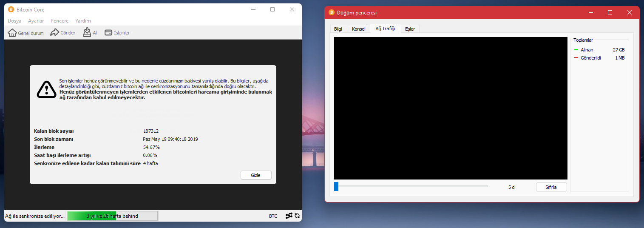644x228 pixels.
Task: Click the Sıfırla button
Action: (x=551, y=187)
